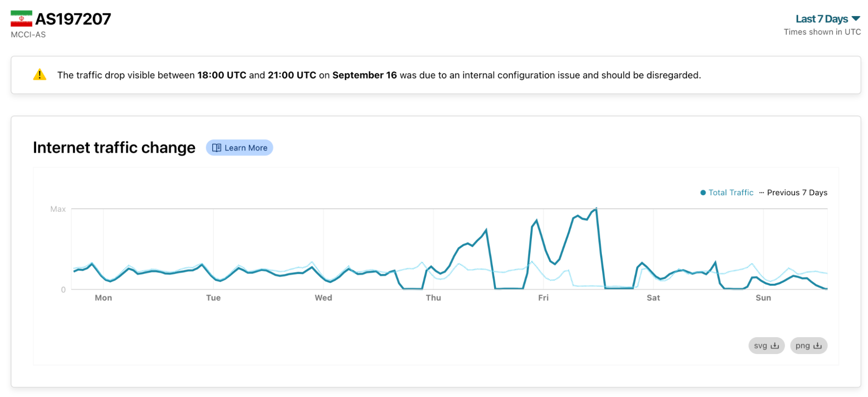Viewport: 868px width, 397px height.
Task: Click the yellow warning triangle icon
Action: (x=40, y=75)
